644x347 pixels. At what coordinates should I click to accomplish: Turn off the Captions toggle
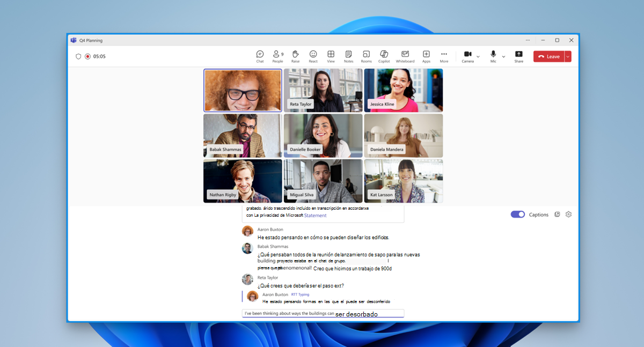click(517, 215)
